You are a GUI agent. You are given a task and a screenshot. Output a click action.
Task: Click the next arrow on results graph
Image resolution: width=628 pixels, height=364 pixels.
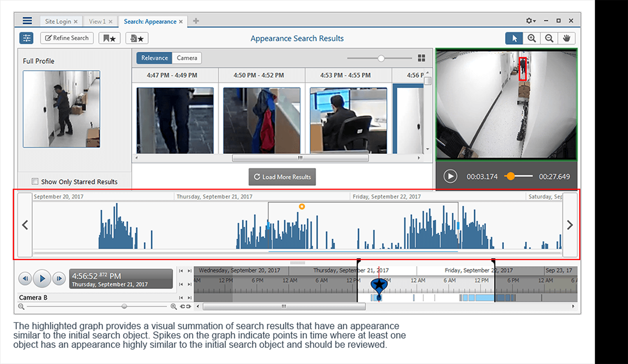(570, 225)
